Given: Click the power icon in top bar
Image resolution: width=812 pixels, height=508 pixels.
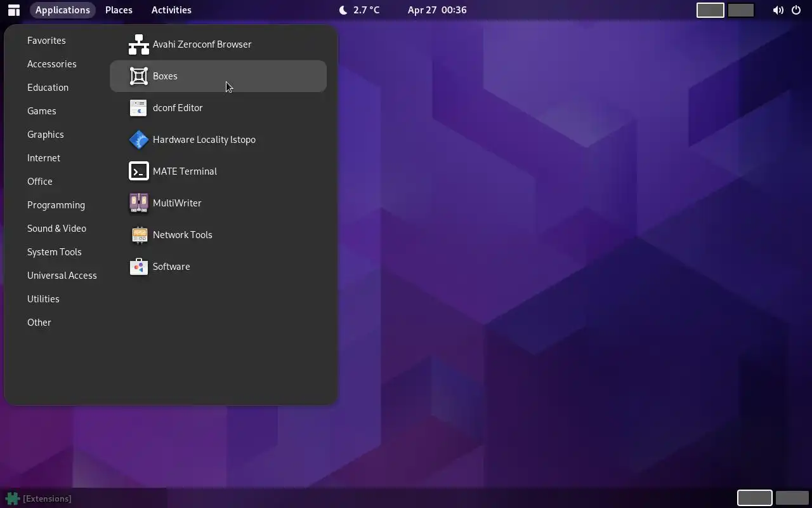Looking at the screenshot, I should point(796,10).
